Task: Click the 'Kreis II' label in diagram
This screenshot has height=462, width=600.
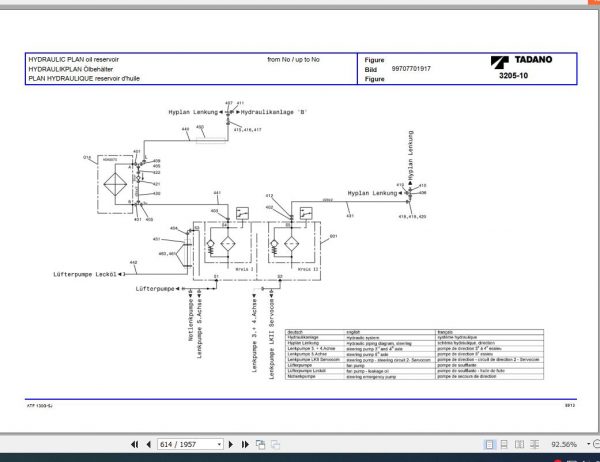Action: tap(308, 269)
